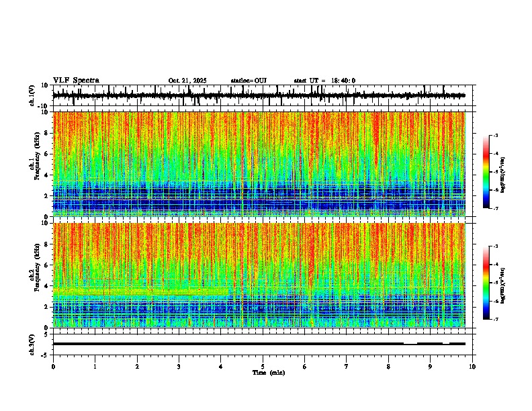Click the ch.2 frequency axis '6' tick label
This screenshot has width=532, height=411.
(46, 265)
